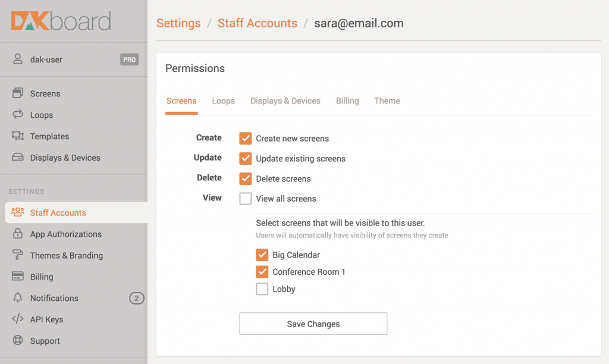Click the Support lifebuoy icon
Image resolution: width=609 pixels, height=364 pixels.
pyautogui.click(x=17, y=340)
